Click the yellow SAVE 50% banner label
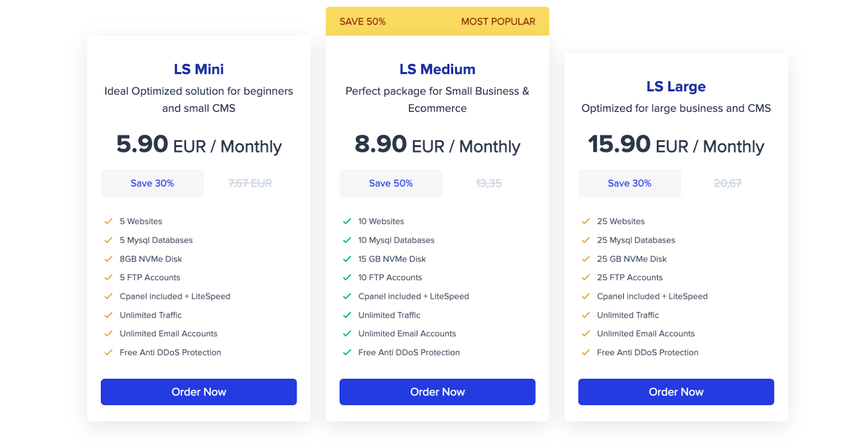Viewport: 868px width, 444px height. click(x=362, y=22)
